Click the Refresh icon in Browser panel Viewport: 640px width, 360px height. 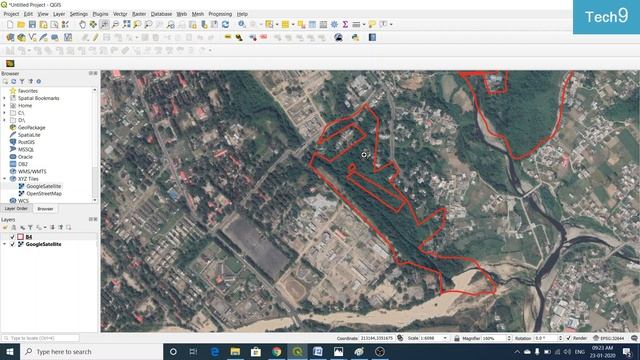13,82
